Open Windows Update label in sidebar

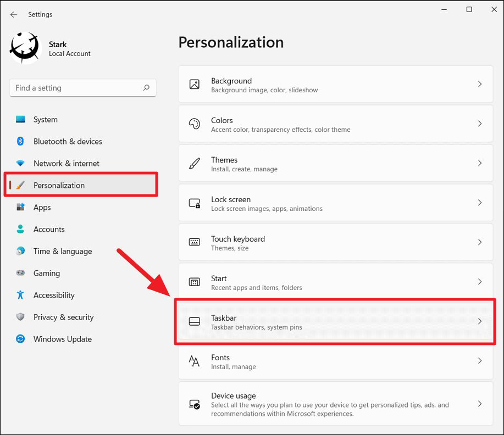(x=63, y=339)
